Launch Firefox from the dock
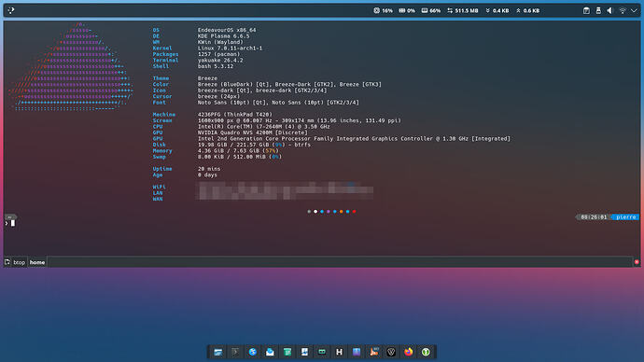Viewport: 644px width, 362px height. tap(408, 352)
